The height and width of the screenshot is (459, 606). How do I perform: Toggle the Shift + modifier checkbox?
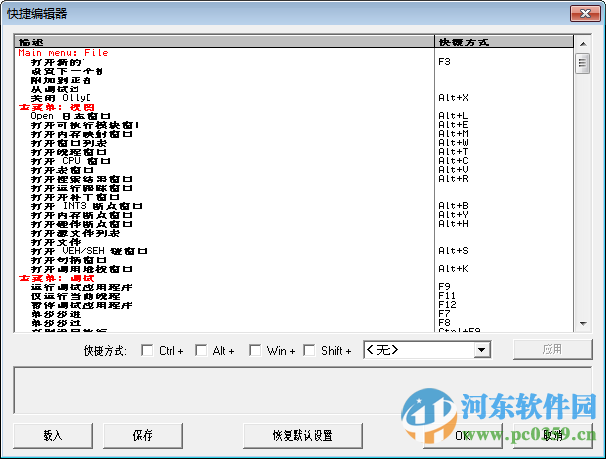309,350
